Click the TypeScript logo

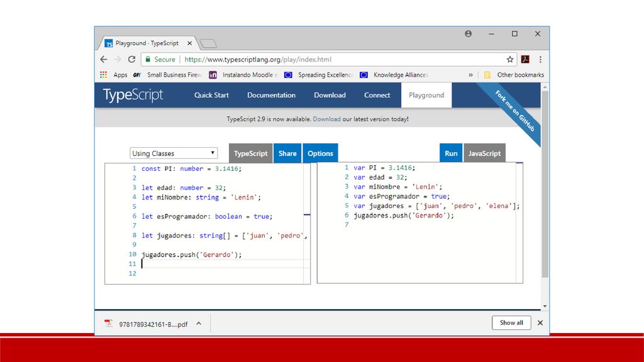coord(133,95)
